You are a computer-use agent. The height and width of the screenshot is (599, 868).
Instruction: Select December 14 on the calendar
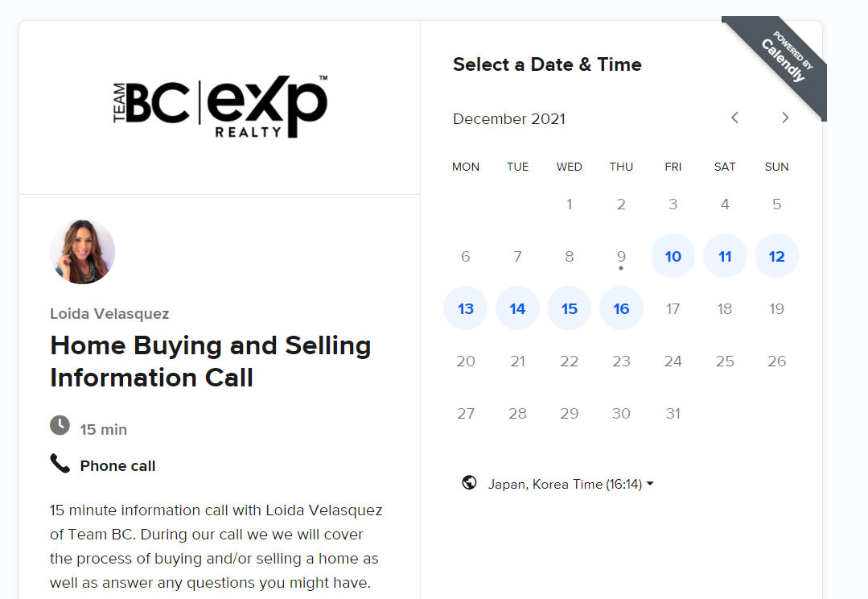click(517, 309)
